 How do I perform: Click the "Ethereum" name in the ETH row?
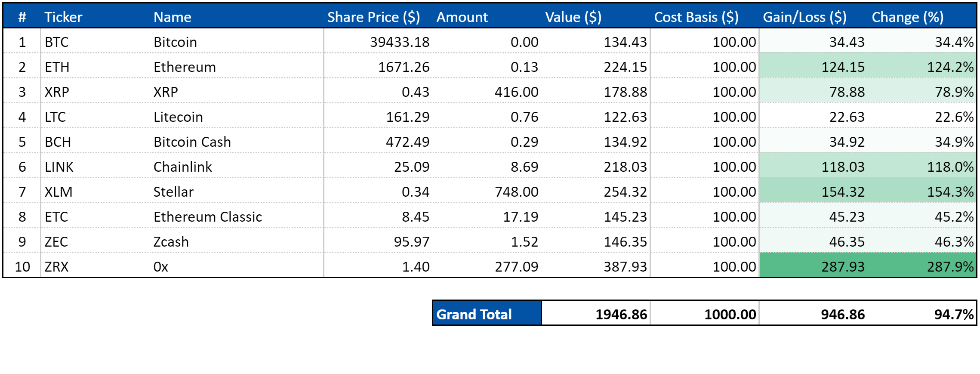pyautogui.click(x=185, y=67)
